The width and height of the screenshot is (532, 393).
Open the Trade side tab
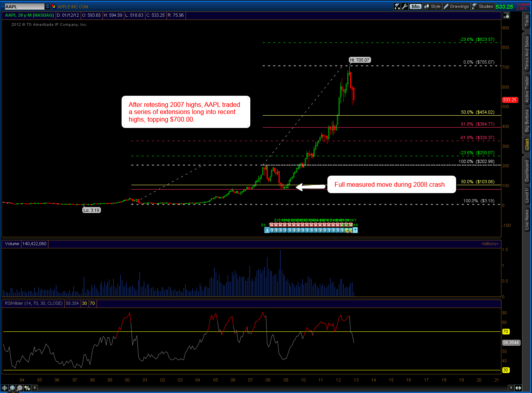(527, 21)
